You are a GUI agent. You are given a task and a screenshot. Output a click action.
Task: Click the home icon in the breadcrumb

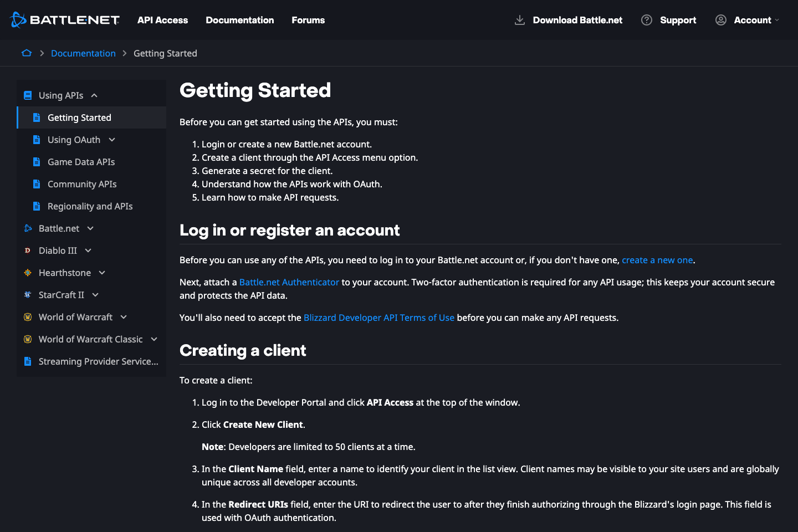click(26, 53)
